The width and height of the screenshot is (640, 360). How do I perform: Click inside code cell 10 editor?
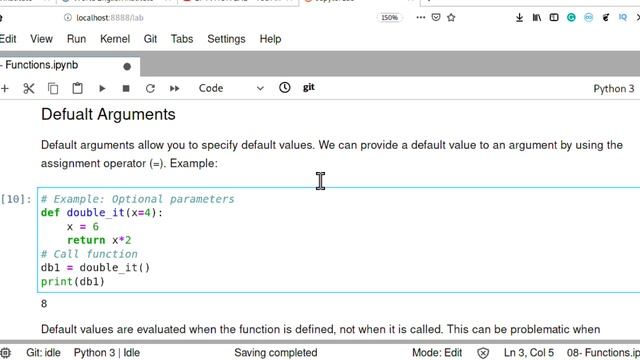coord(339,240)
